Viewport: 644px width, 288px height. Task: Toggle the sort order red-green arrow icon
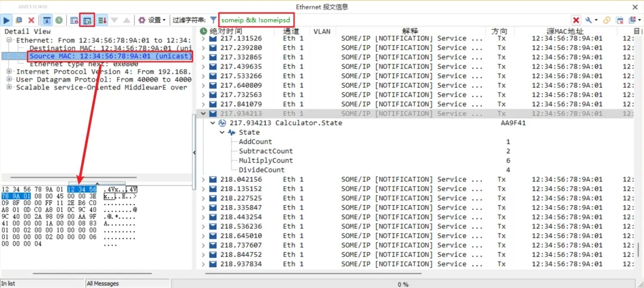pos(102,20)
